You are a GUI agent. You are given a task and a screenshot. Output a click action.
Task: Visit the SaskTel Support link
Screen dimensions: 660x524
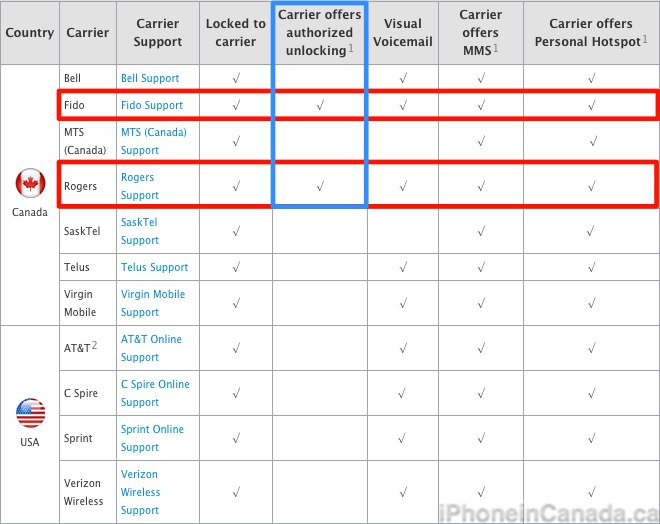click(x=140, y=231)
